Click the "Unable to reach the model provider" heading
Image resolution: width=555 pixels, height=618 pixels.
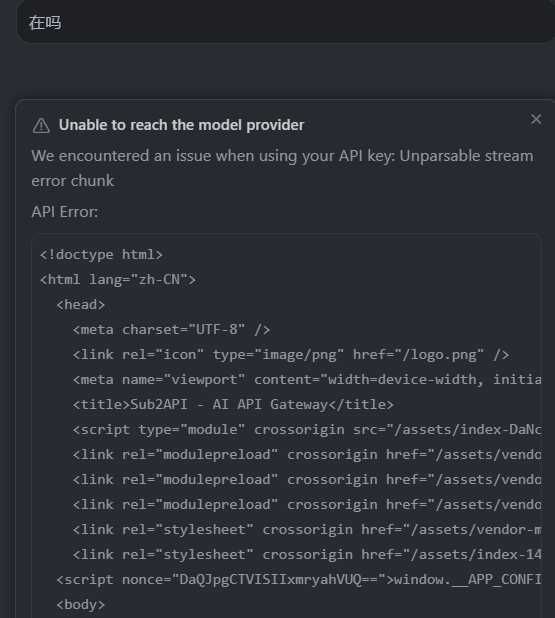click(181, 125)
